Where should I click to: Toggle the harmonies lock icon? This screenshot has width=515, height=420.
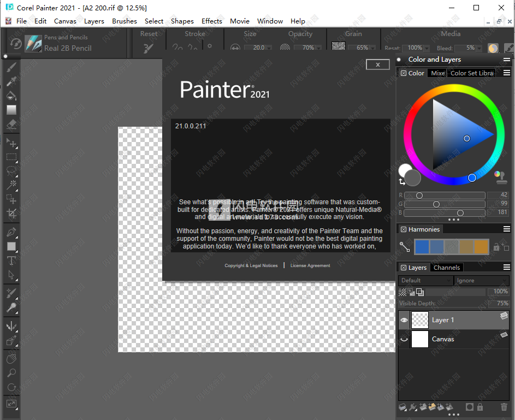click(x=496, y=247)
